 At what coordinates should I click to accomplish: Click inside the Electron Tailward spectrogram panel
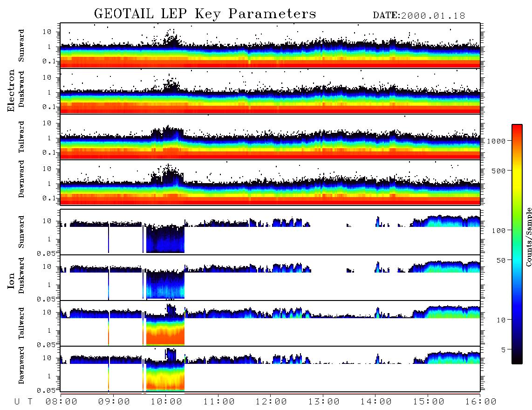270,137
